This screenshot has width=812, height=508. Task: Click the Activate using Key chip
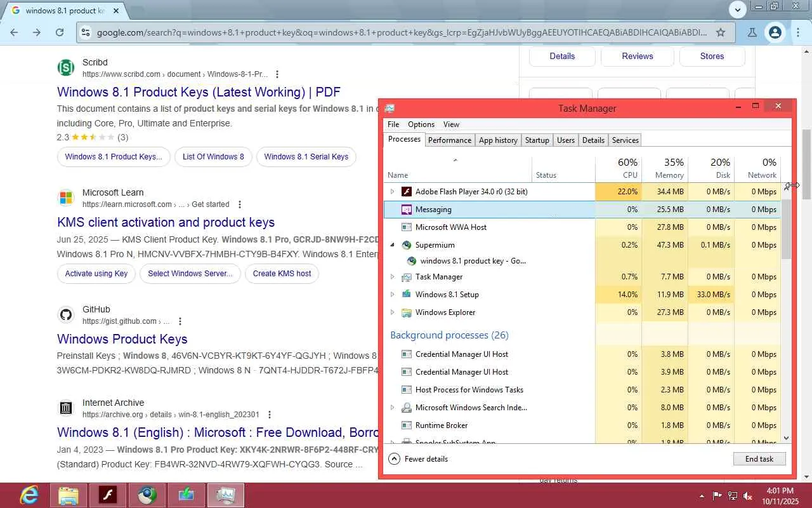point(96,274)
